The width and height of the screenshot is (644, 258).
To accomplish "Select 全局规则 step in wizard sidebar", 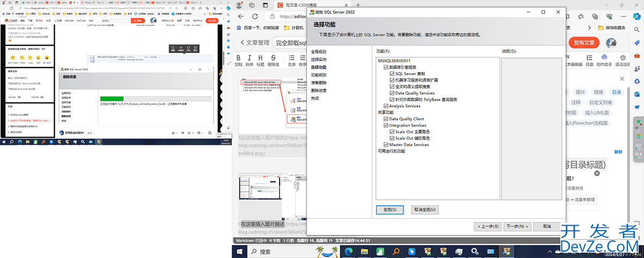I will [319, 52].
